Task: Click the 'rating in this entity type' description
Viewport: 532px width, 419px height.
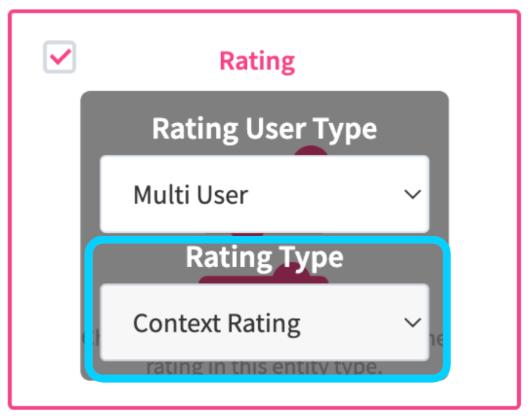Action: pyautogui.click(x=264, y=366)
